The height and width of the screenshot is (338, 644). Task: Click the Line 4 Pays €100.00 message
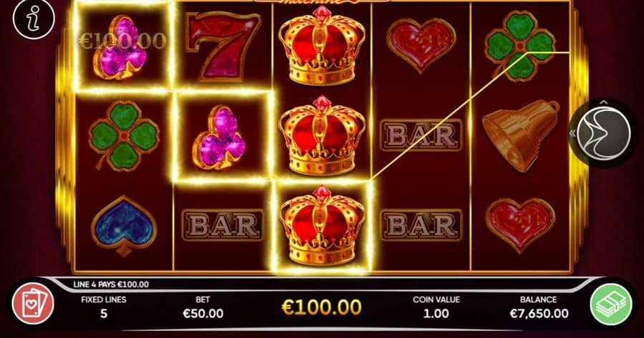pyautogui.click(x=111, y=284)
